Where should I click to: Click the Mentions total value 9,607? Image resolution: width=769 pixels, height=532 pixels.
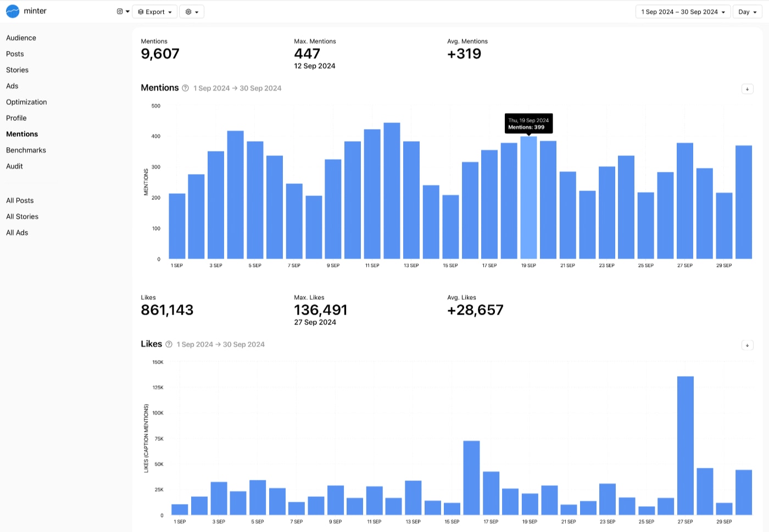pos(160,54)
